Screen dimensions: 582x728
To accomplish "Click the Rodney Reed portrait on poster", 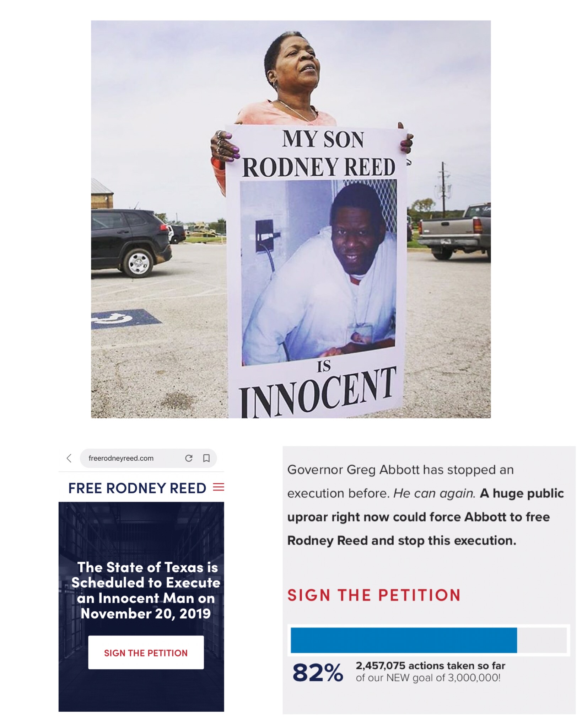I will (x=319, y=272).
